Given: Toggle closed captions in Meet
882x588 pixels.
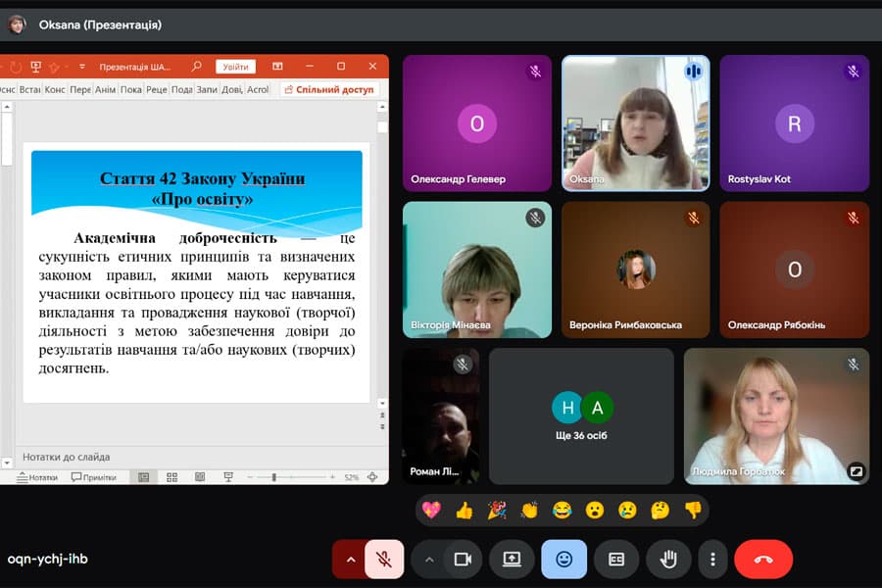Looking at the screenshot, I should tap(616, 559).
